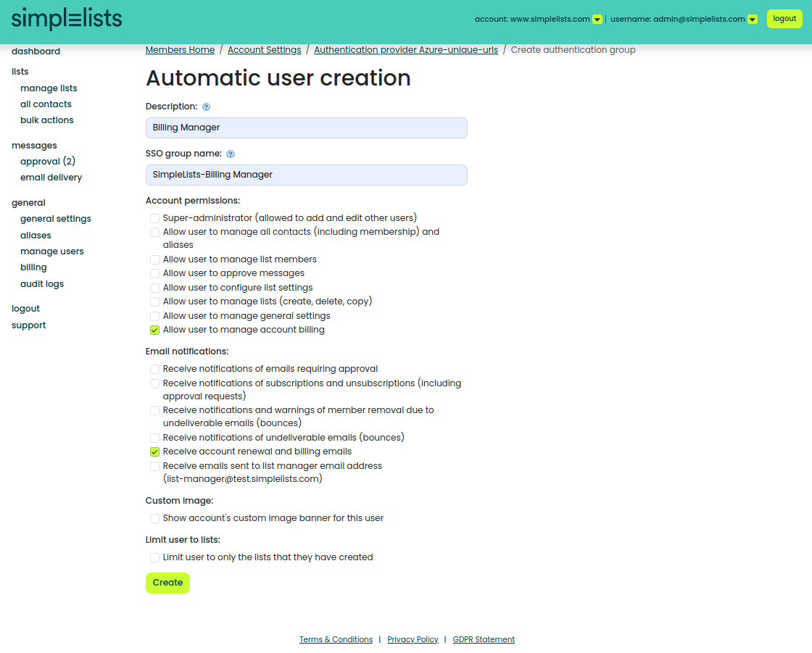812x653 pixels.
Task: Check Allow user to manage all contacts
Action: click(155, 233)
